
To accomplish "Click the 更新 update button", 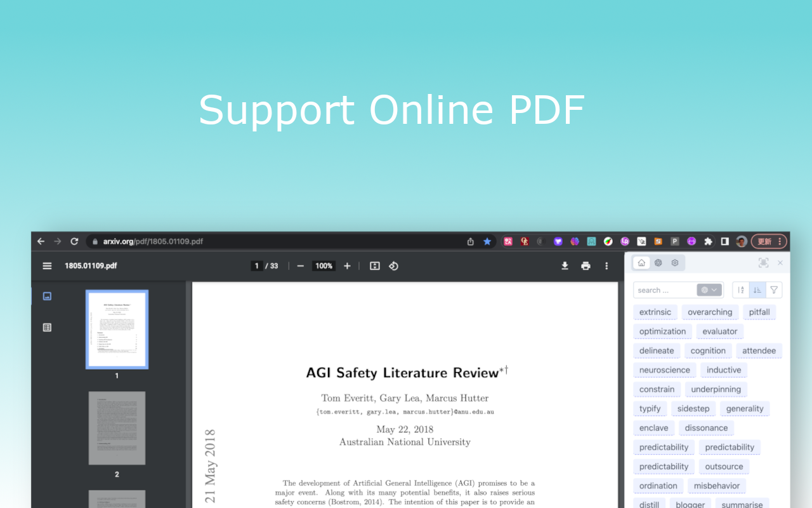I will (x=764, y=241).
